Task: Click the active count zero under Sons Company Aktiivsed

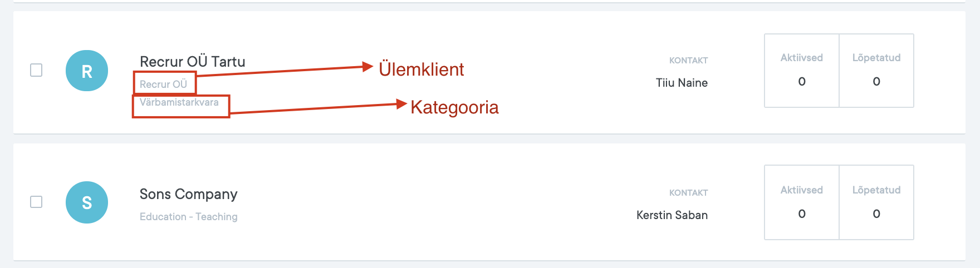Action: coord(802,214)
